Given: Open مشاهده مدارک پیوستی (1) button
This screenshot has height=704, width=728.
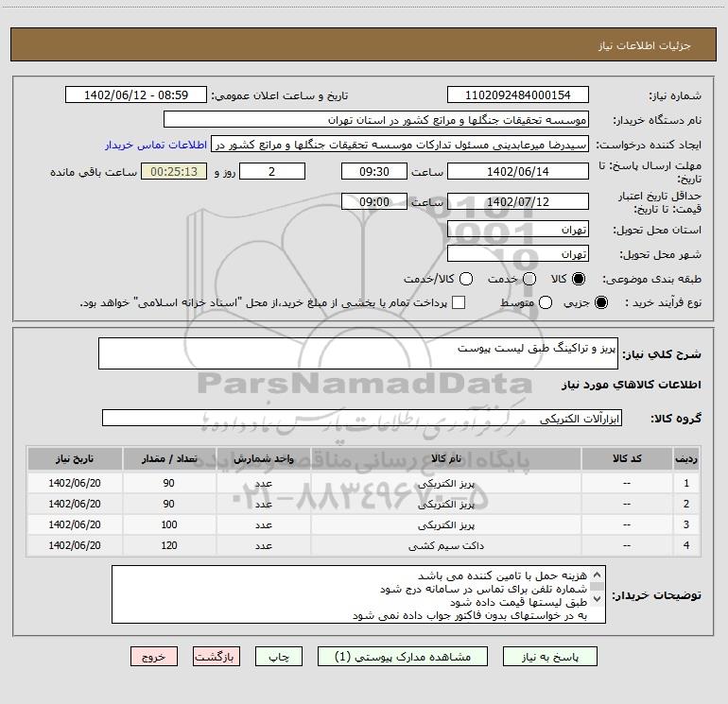Looking at the screenshot, I should click(403, 657).
